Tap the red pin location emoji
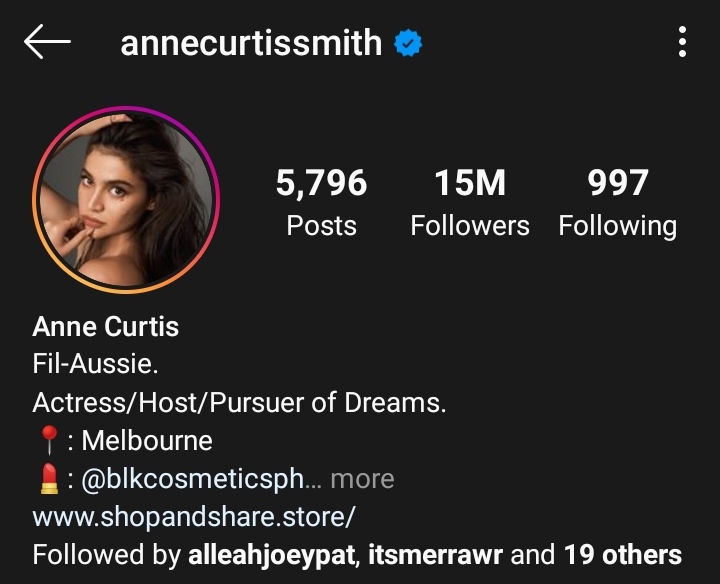 pos(49,440)
